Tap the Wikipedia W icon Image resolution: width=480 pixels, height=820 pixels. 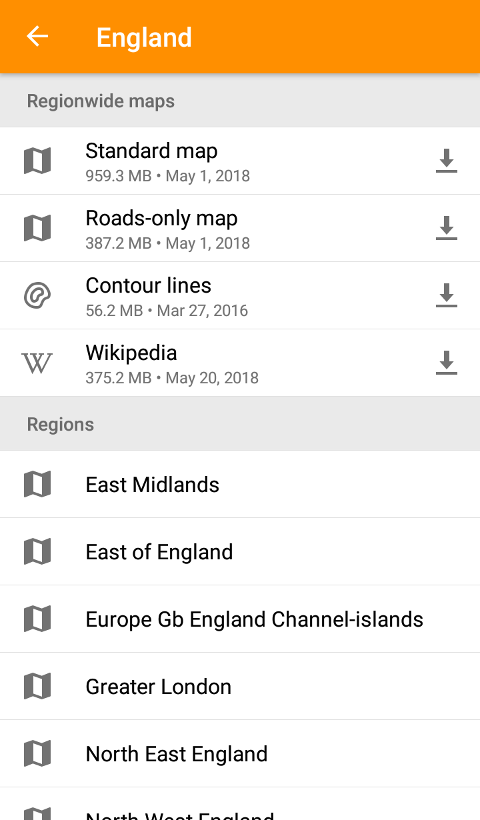pos(37,363)
